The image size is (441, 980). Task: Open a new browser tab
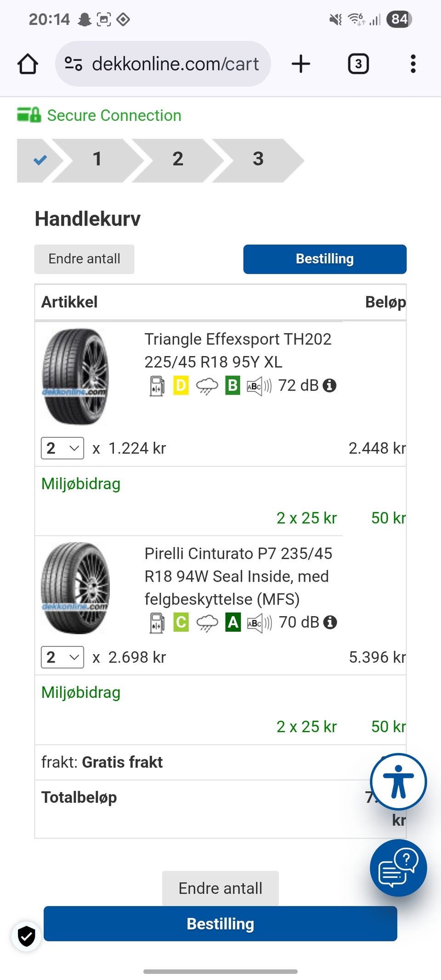[x=301, y=64]
